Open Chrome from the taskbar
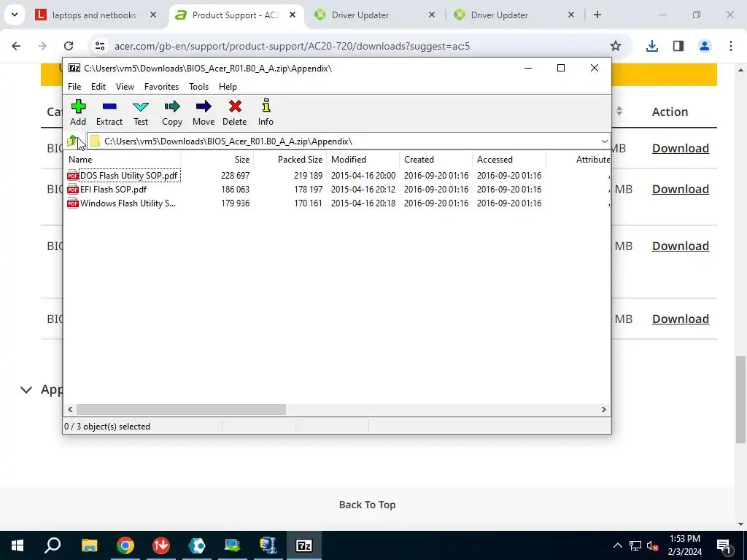 125,545
